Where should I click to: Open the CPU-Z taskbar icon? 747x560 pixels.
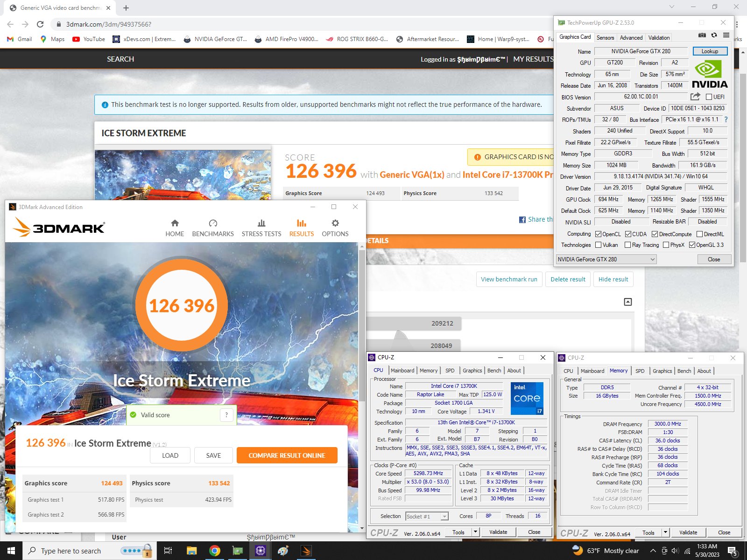click(x=261, y=551)
